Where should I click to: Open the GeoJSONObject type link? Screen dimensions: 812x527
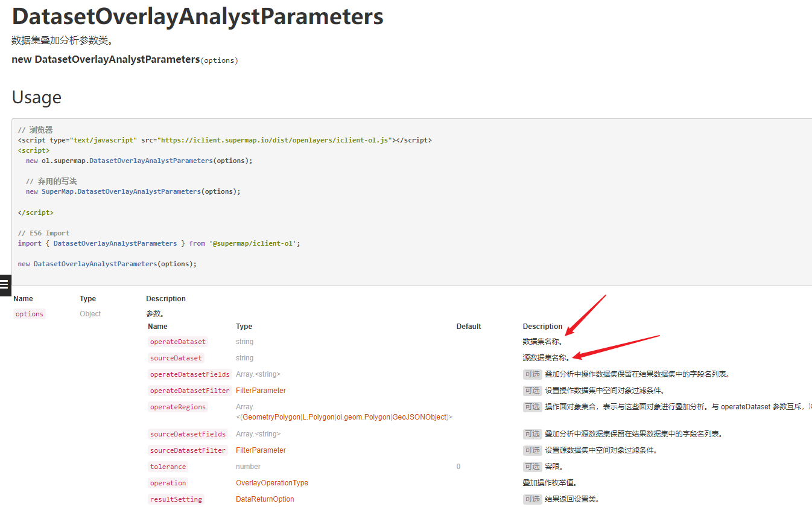420,417
